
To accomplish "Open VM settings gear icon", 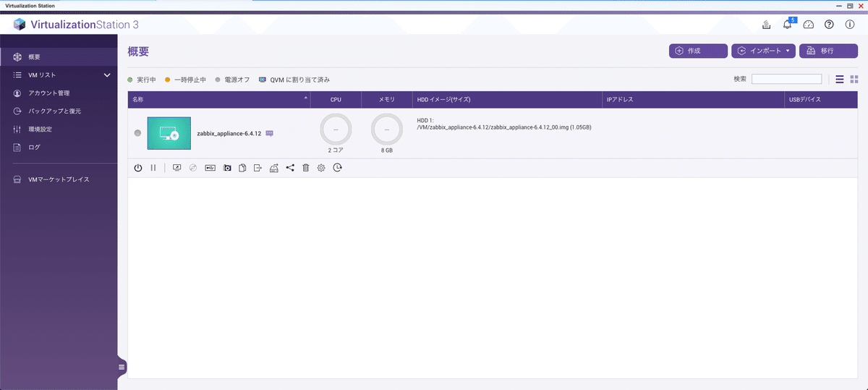I will click(x=321, y=168).
